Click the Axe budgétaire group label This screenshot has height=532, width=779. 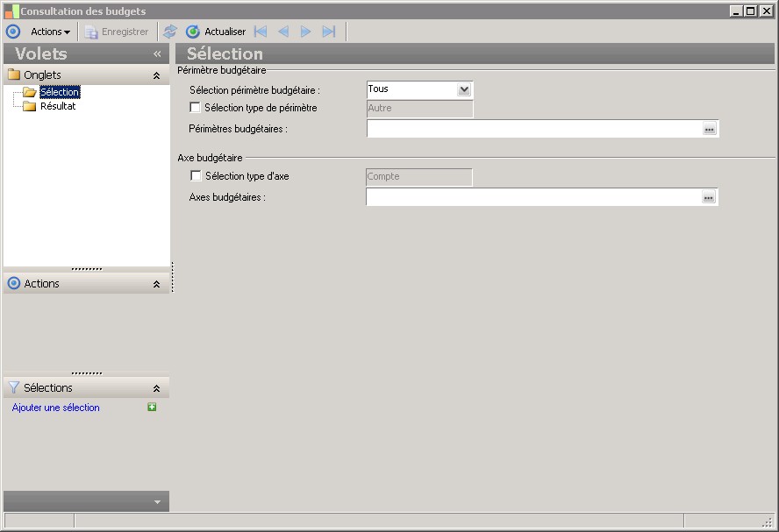pos(211,158)
